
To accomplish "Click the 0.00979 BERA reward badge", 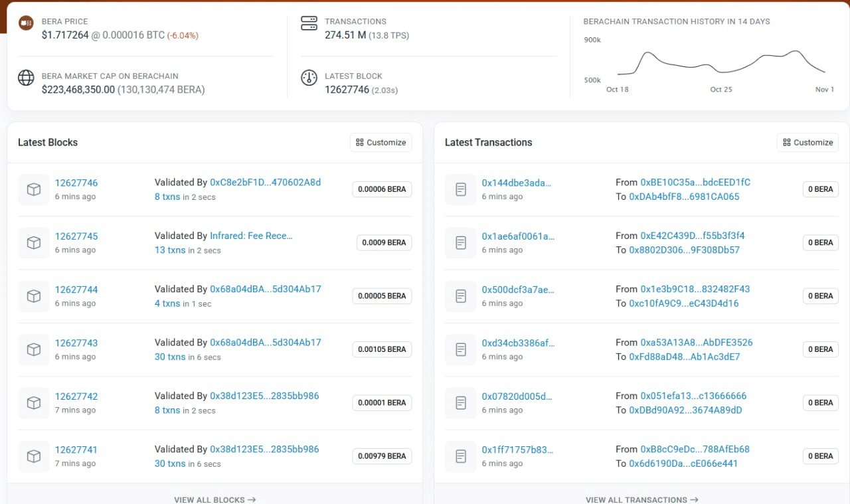I will 382,456.
